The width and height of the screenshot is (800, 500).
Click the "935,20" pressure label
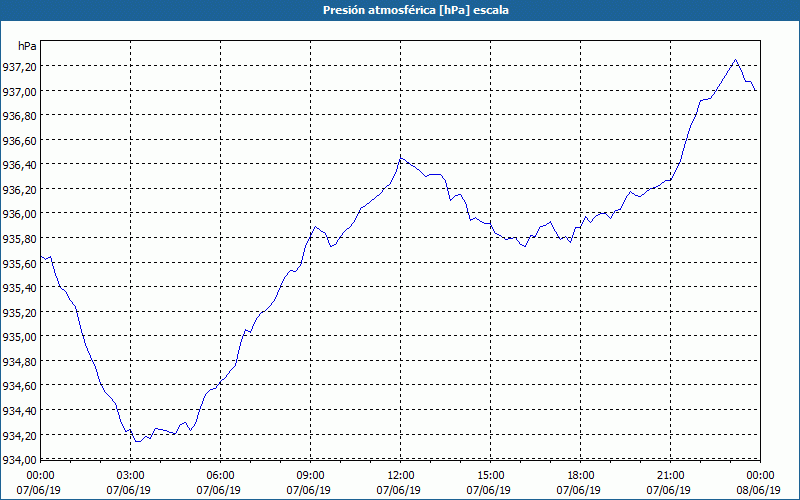pyautogui.click(x=19, y=312)
